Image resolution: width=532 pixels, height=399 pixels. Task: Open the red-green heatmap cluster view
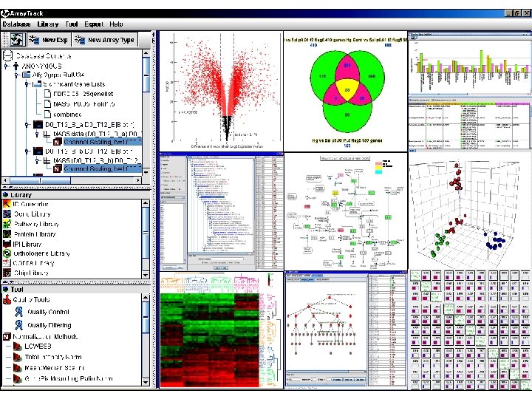pos(221,330)
